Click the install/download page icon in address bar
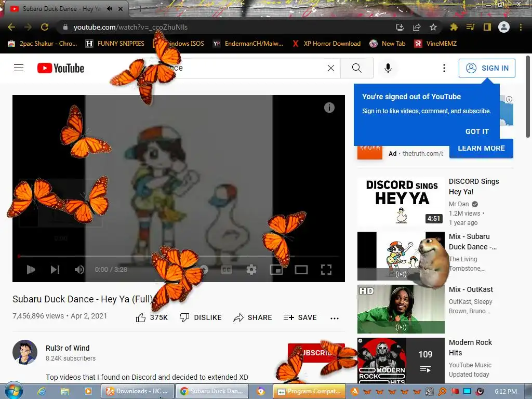Screen dimensions: 532x399 click(400, 27)
